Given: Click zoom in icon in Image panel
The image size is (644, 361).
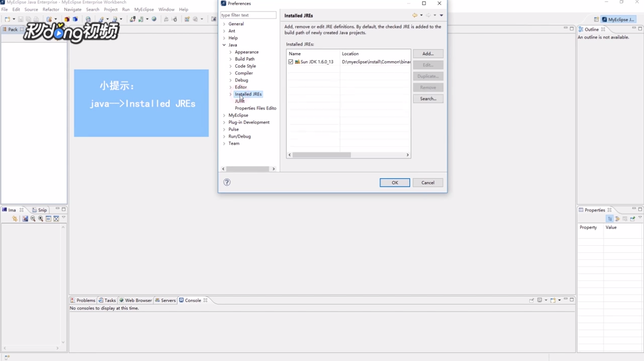Looking at the screenshot, I should pos(41,219).
